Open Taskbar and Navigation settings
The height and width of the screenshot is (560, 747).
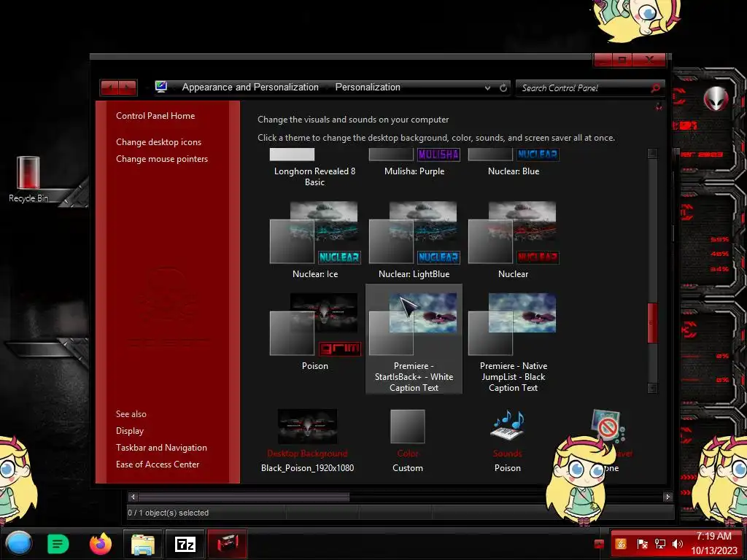pyautogui.click(x=161, y=448)
